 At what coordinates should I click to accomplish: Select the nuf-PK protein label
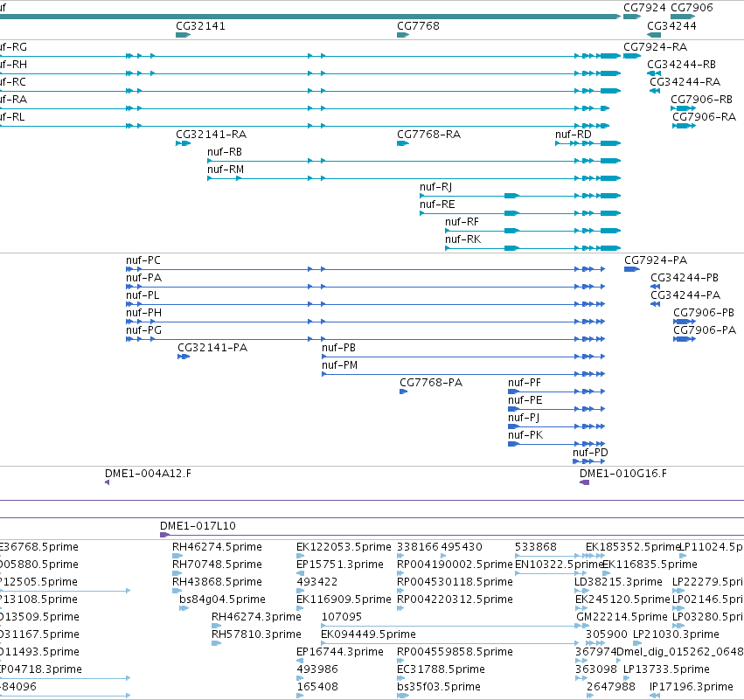click(525, 436)
